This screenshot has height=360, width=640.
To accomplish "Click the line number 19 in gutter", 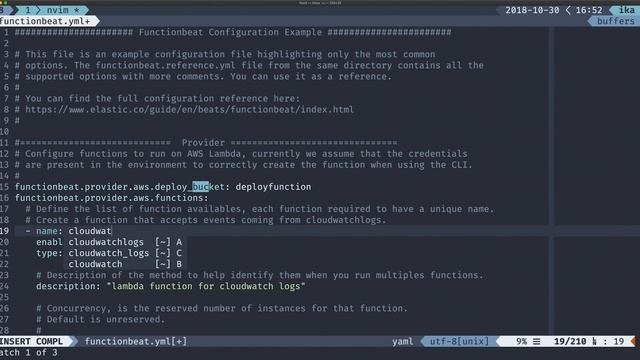I will click(x=4, y=231).
